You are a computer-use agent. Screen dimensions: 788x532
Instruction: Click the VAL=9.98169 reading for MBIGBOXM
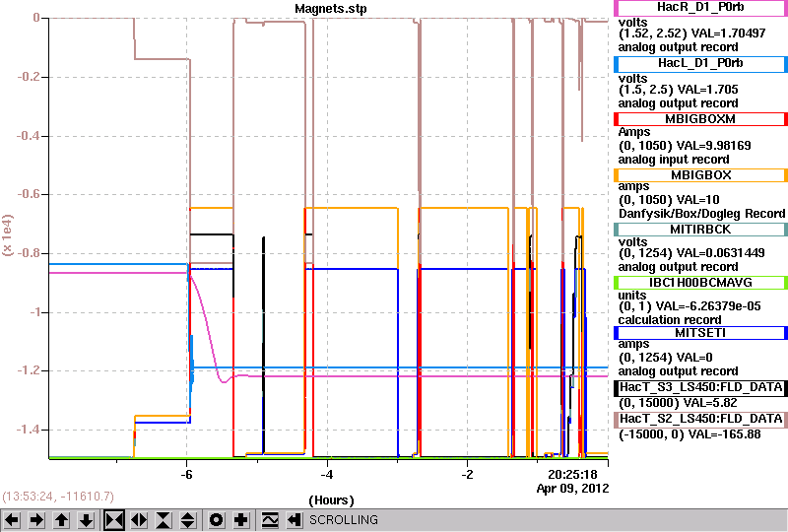(713, 146)
